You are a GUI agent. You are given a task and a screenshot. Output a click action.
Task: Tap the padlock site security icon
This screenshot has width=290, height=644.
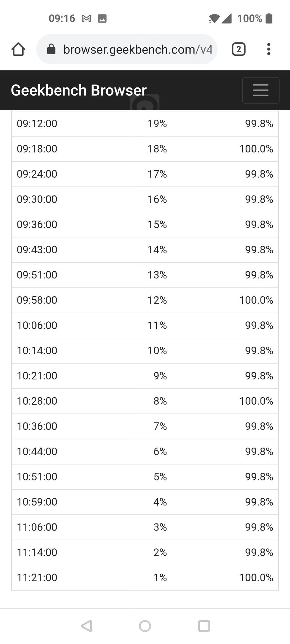[x=51, y=49]
